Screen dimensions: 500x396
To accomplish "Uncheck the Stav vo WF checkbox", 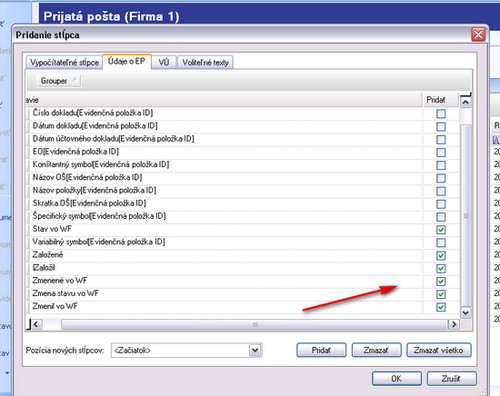I will click(441, 230).
